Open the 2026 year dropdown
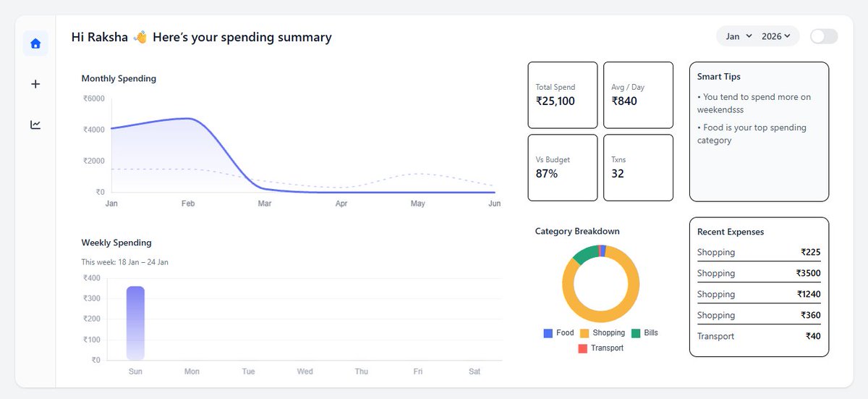Viewport: 868px width, 399px height. 776,36
